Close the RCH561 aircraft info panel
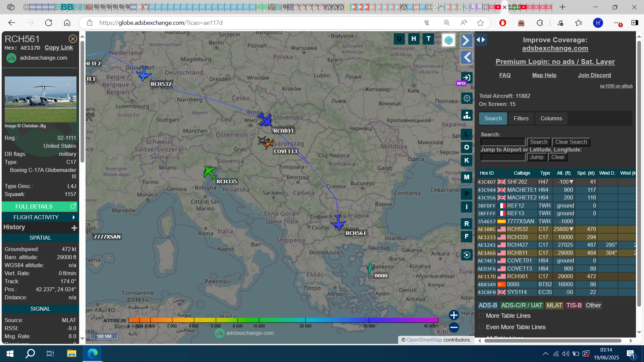This screenshot has height=362, width=644. pos(73,39)
